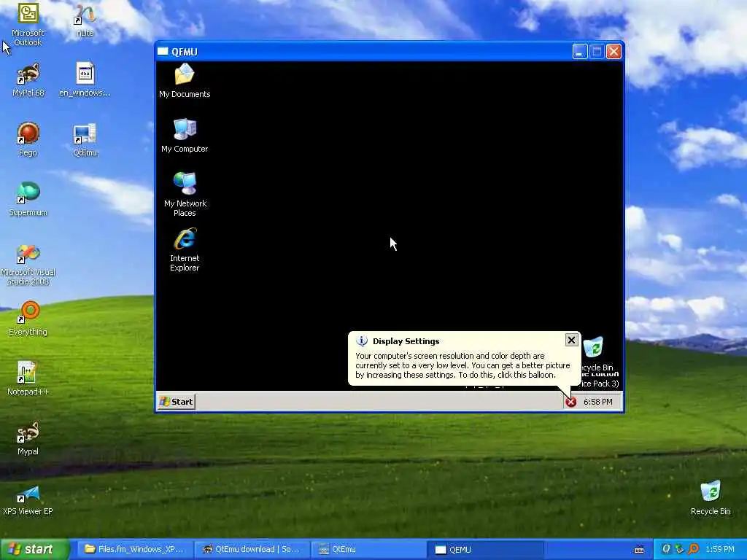Screen dimensions: 747x560
Task: Click the guest clock showing 6:58 PM
Action: click(x=598, y=402)
